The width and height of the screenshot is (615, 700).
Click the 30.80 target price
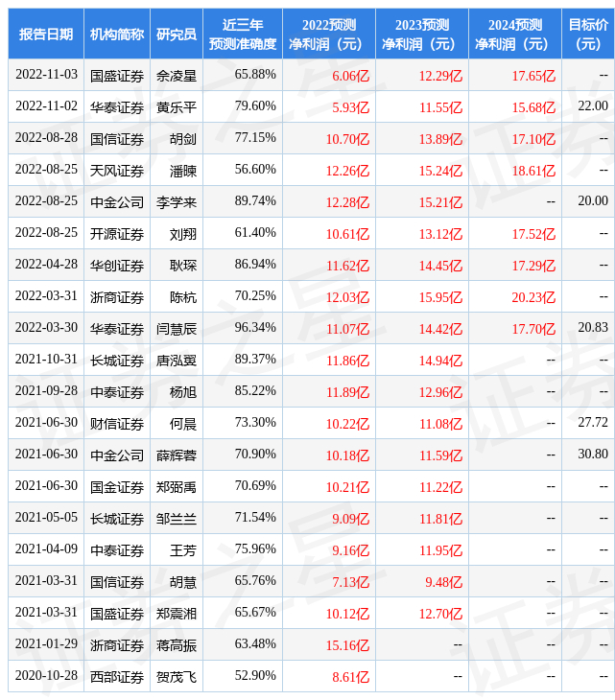point(593,455)
